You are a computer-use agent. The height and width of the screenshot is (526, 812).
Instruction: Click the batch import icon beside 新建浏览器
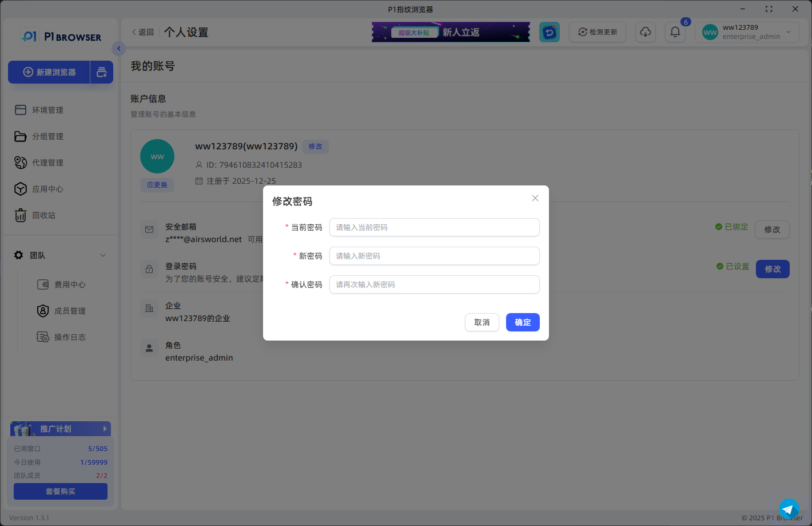point(102,72)
